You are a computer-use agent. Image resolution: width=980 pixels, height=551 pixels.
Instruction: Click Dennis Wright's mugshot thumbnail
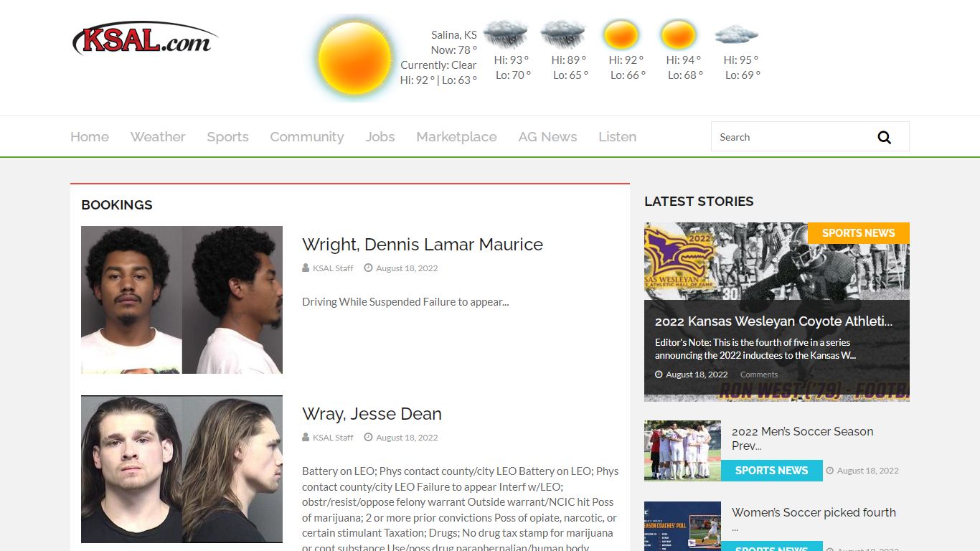(182, 300)
